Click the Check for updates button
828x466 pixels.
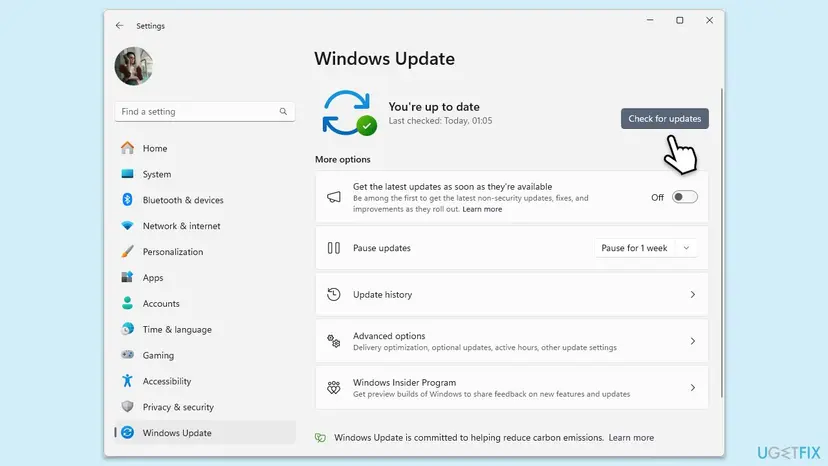click(665, 118)
